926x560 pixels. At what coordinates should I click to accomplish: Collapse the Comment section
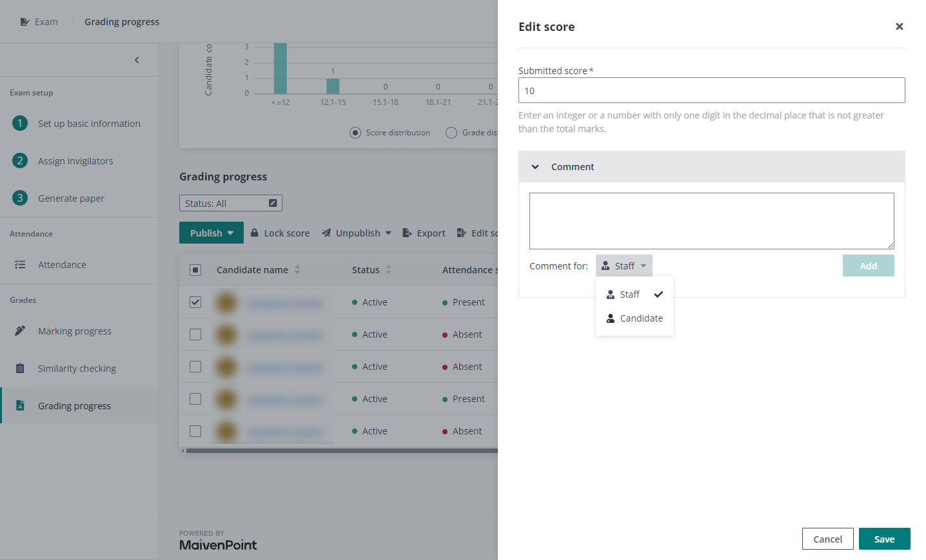(x=535, y=167)
